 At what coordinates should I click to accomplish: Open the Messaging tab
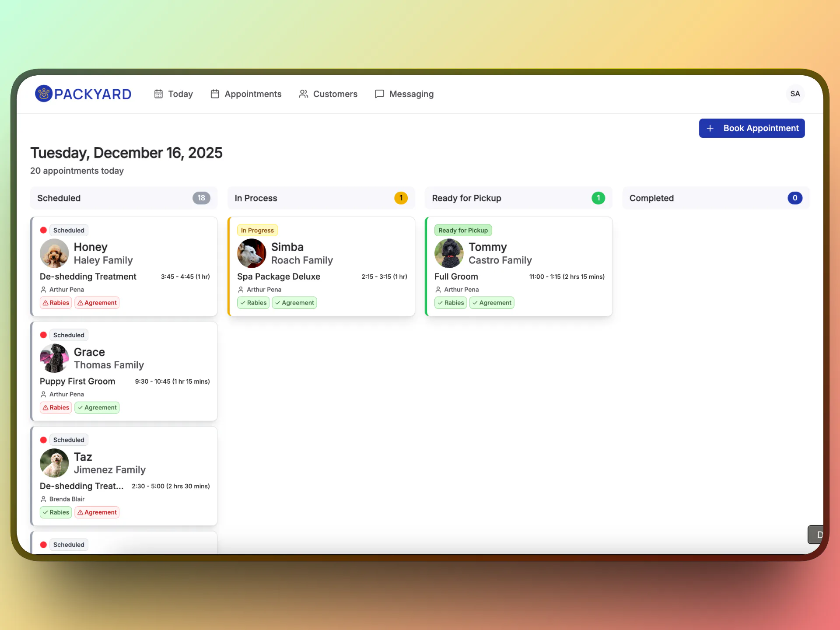point(404,94)
